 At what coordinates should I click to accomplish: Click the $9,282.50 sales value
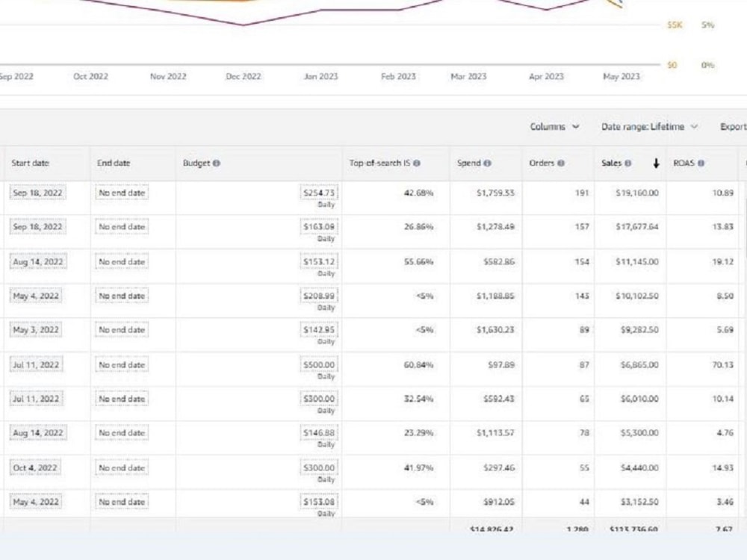[639, 329]
